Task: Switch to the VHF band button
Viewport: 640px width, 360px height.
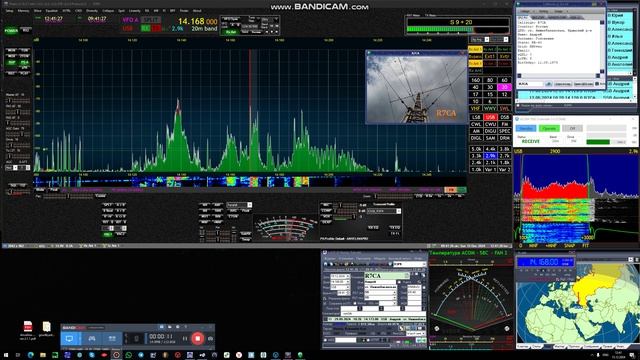Action: pos(476,109)
